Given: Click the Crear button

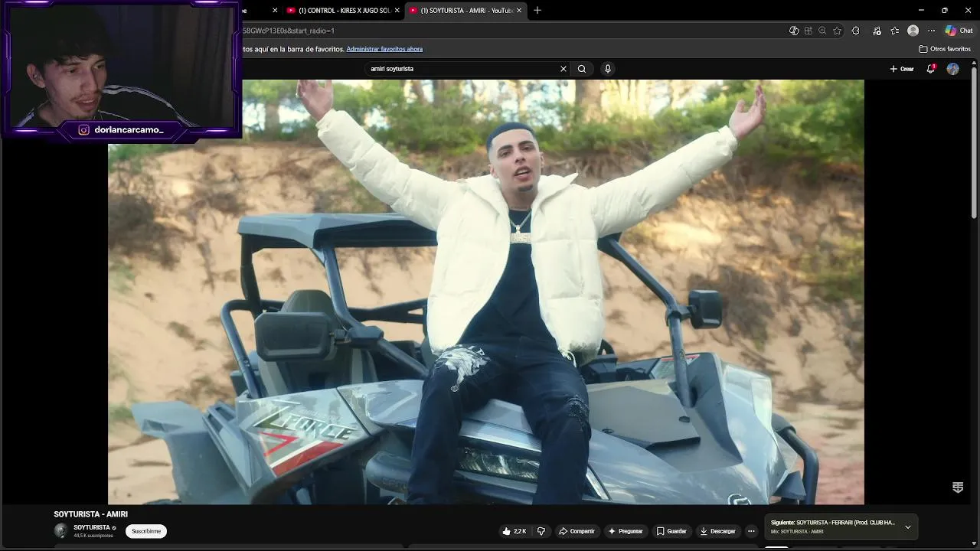Looking at the screenshot, I should coord(902,69).
